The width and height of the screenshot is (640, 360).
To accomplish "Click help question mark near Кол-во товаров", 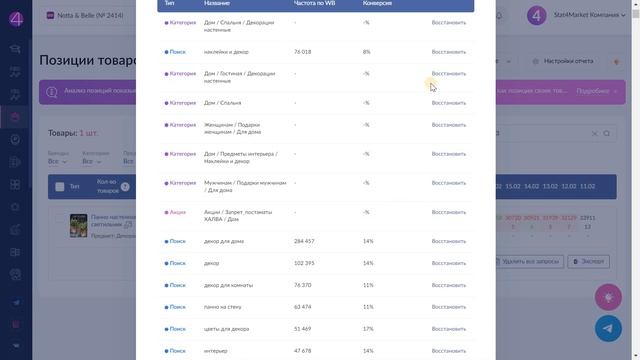I will [125, 187].
